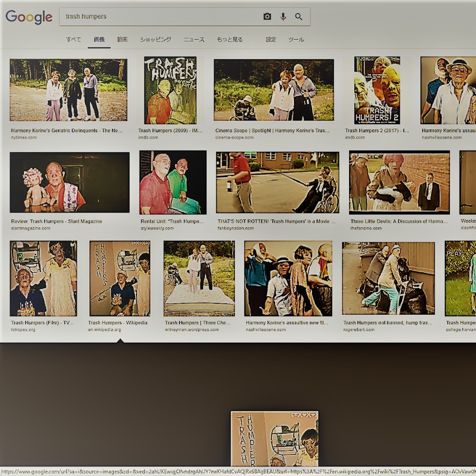Open tvtropes.org Trash Humpers (Film) thumbnail
Image resolution: width=476 pixels, height=476 pixels.
43,278
